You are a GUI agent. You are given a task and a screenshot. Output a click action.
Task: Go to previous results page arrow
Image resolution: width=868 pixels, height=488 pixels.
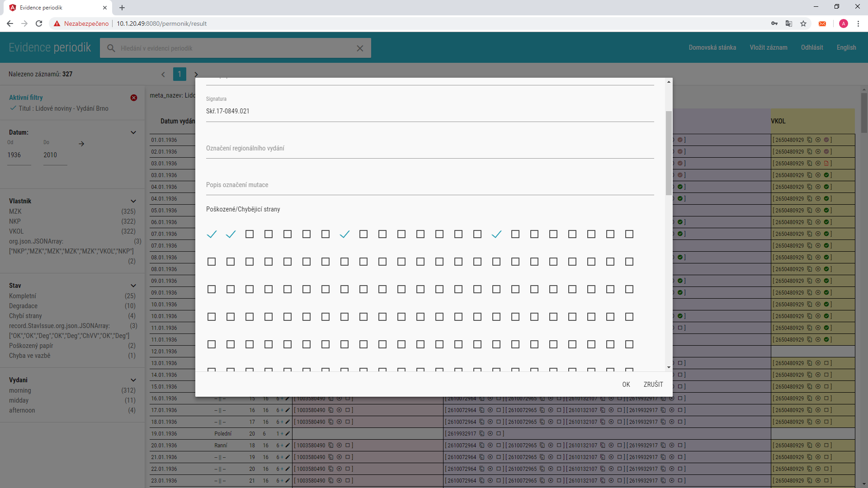click(x=163, y=75)
